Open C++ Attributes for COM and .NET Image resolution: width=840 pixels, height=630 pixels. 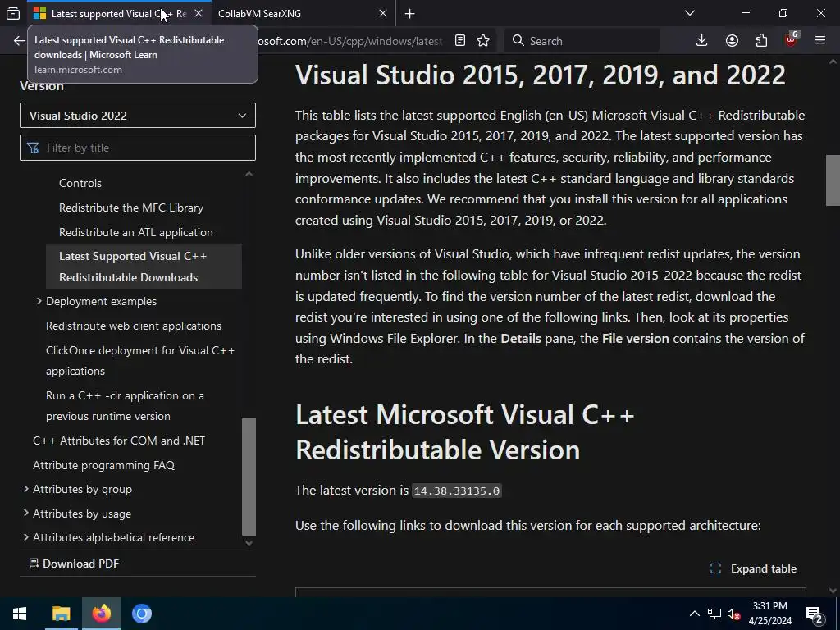119,441
